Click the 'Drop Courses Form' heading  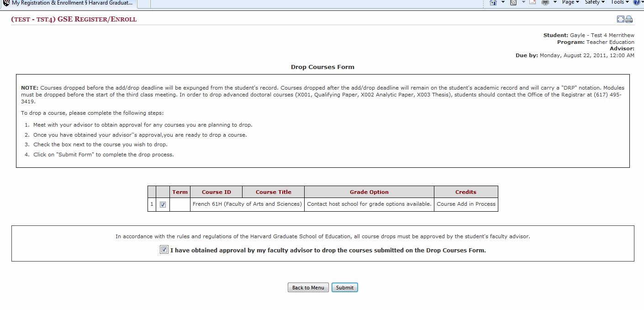[322, 67]
